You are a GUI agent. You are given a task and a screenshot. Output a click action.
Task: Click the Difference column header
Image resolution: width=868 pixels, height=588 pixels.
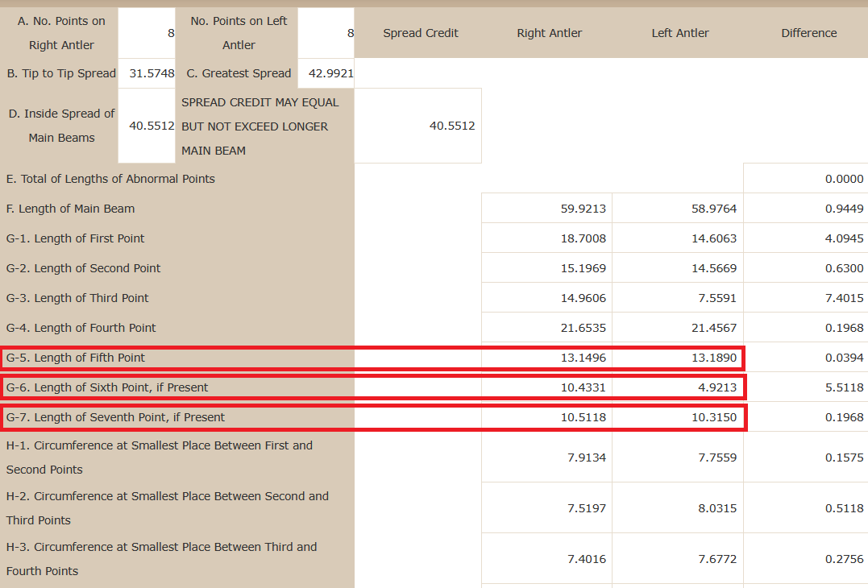(809, 33)
